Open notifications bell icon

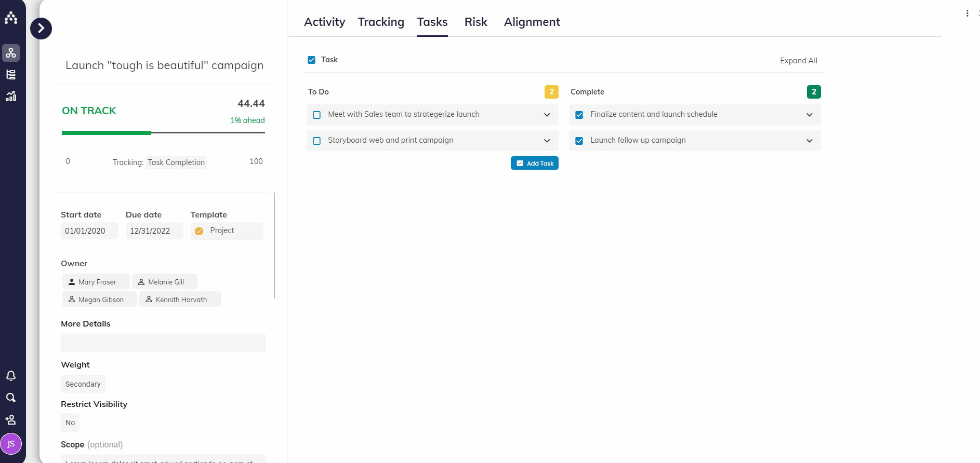click(x=11, y=376)
